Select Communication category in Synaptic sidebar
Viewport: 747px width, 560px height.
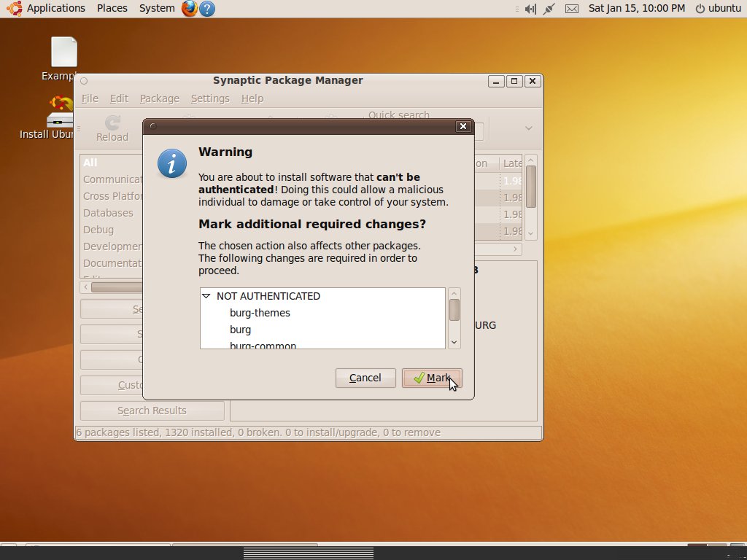point(112,179)
